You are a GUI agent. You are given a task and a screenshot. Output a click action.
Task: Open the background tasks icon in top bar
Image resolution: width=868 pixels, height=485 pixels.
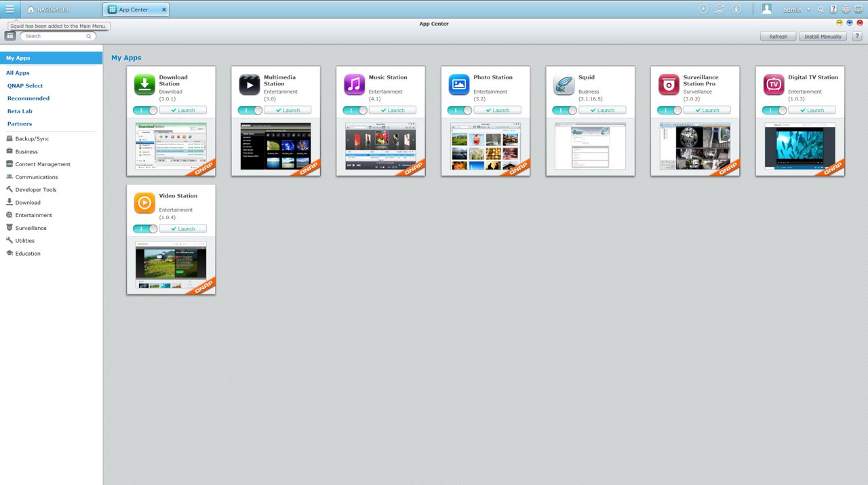(703, 9)
